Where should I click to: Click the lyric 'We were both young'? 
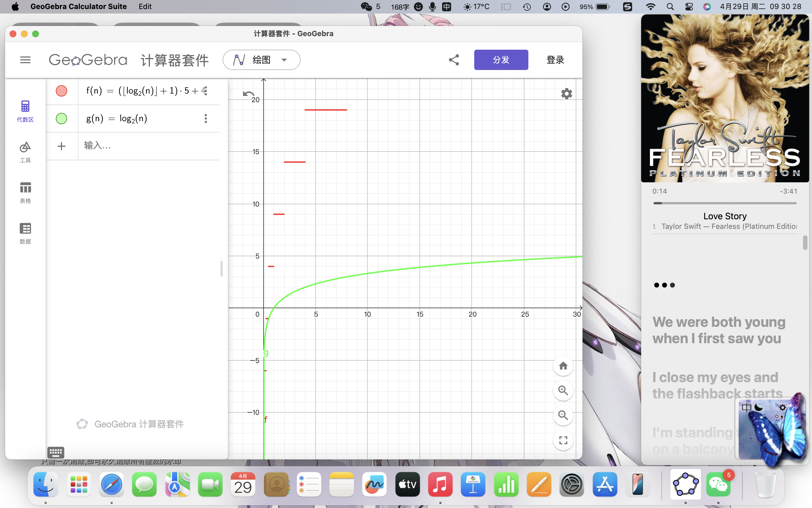719,322
